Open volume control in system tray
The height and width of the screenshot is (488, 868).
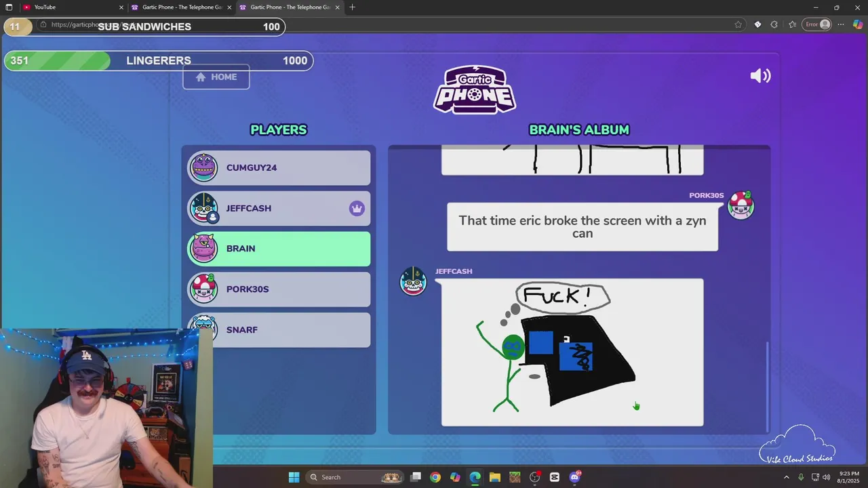(826, 477)
